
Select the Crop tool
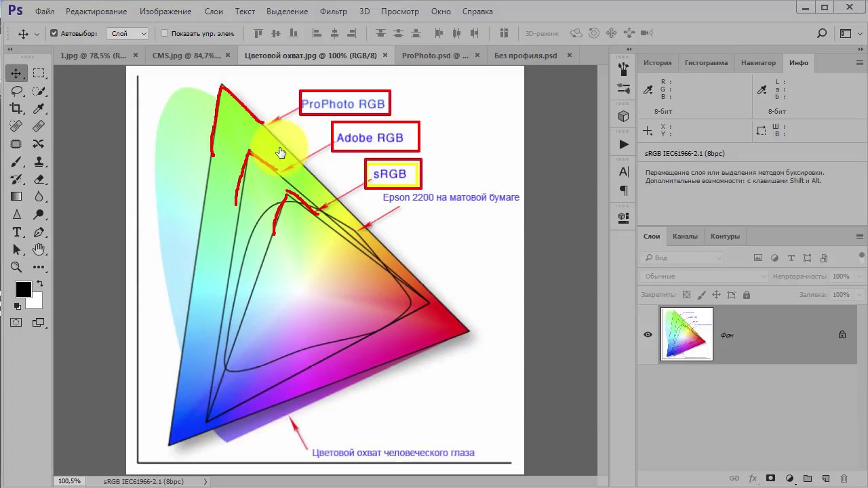pos(16,108)
